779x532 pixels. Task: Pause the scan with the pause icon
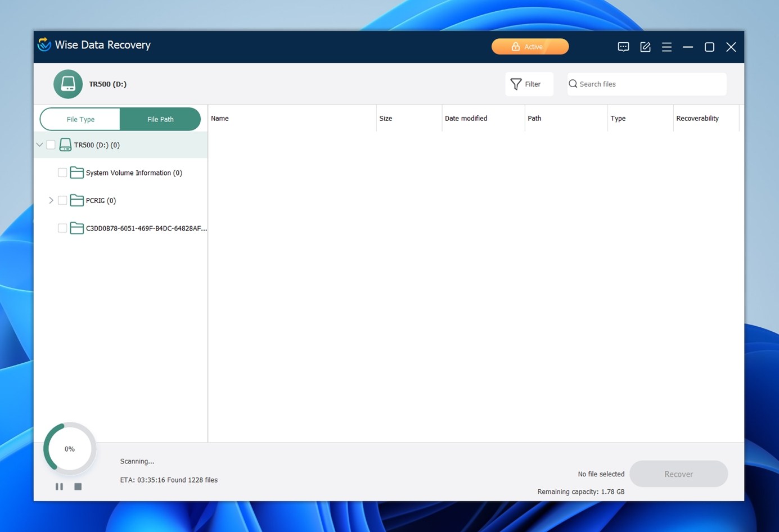point(59,486)
